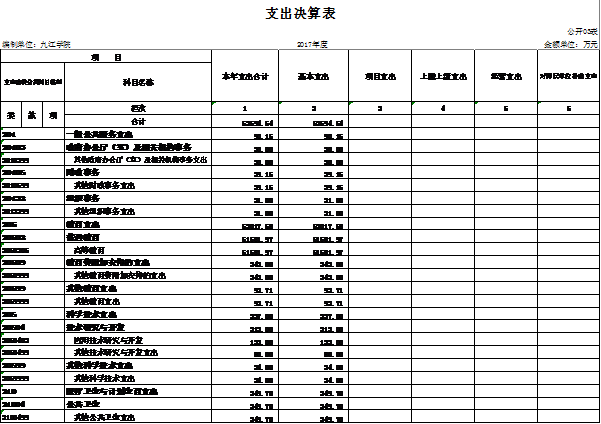
Task: Select the 项目 header cell
Action: pyautogui.click(x=106, y=57)
